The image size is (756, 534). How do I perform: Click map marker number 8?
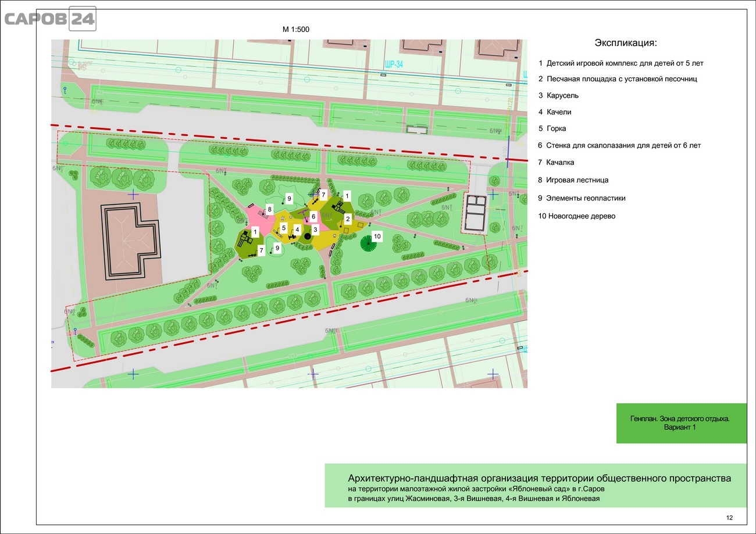pyautogui.click(x=270, y=209)
